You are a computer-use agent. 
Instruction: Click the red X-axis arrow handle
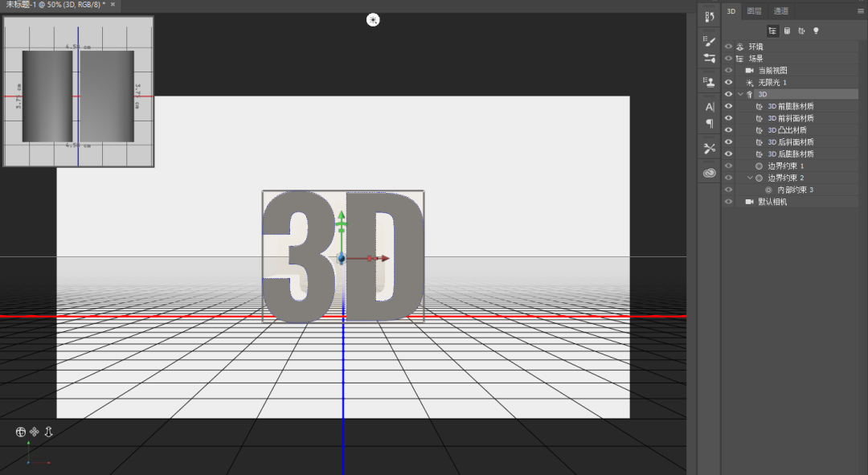pyautogui.click(x=385, y=258)
